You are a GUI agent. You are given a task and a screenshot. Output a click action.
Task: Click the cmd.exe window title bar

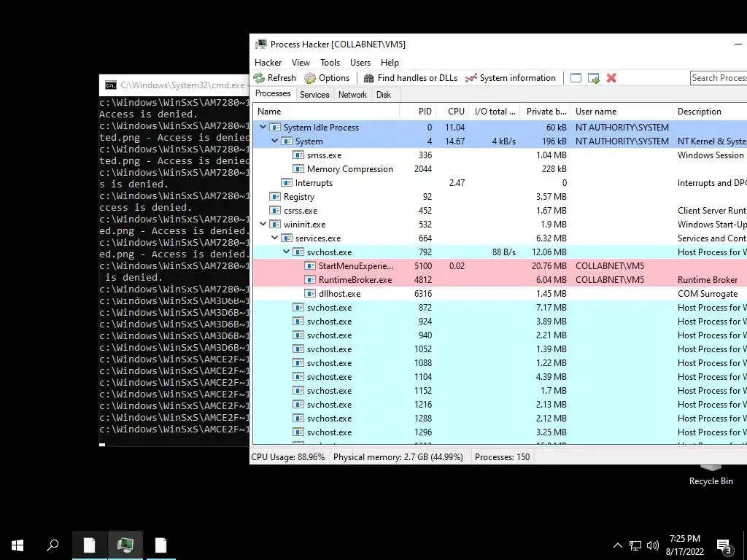tap(174, 85)
